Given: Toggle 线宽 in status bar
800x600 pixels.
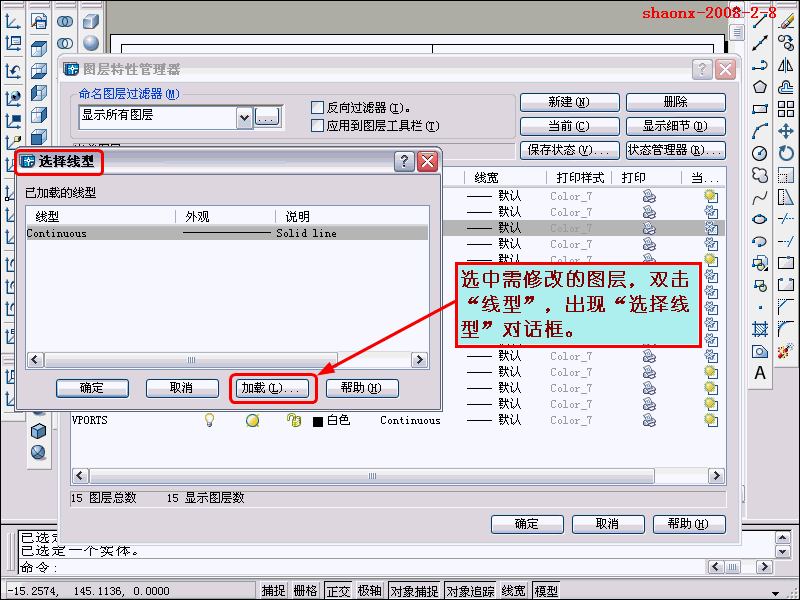Looking at the screenshot, I should click(513, 591).
